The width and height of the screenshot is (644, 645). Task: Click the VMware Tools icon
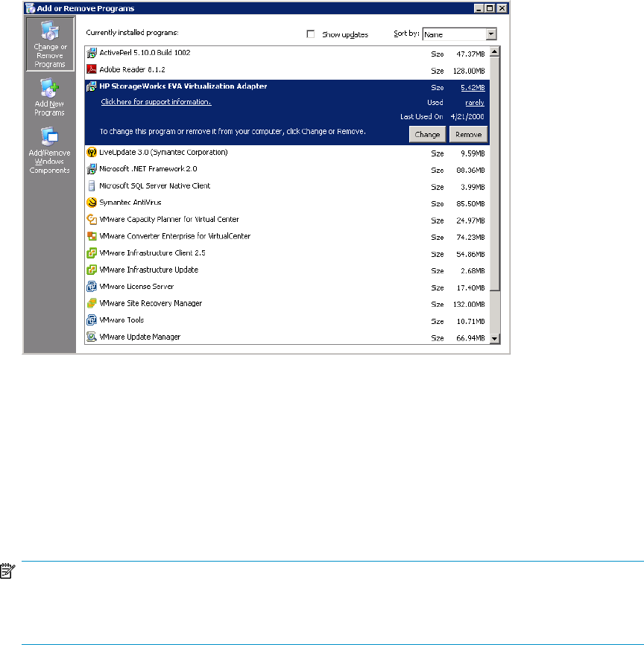pyautogui.click(x=92, y=320)
